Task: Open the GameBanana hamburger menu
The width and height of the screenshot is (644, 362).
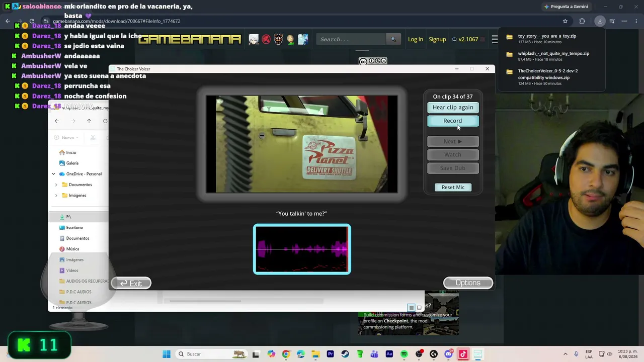Action: tap(495, 39)
